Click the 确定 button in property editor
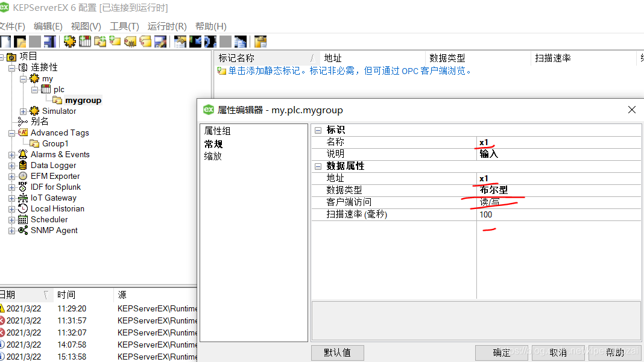The width and height of the screenshot is (644, 362). 501,352
